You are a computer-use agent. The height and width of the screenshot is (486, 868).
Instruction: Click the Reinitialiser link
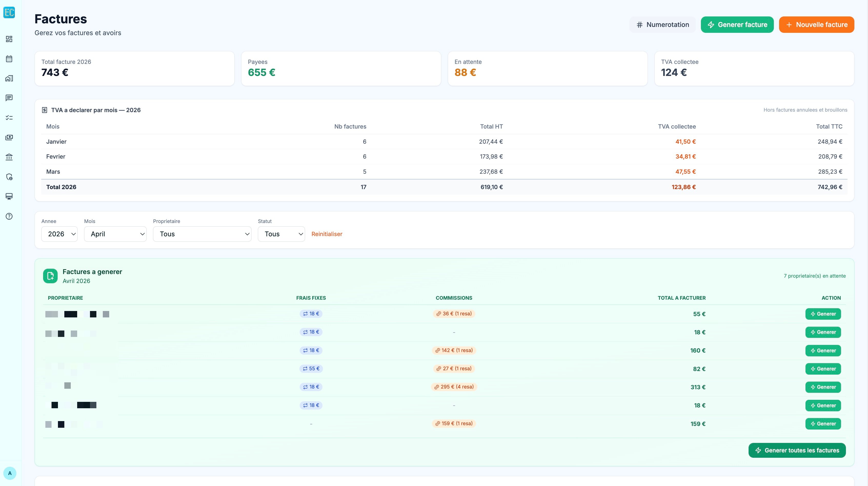pyautogui.click(x=327, y=234)
